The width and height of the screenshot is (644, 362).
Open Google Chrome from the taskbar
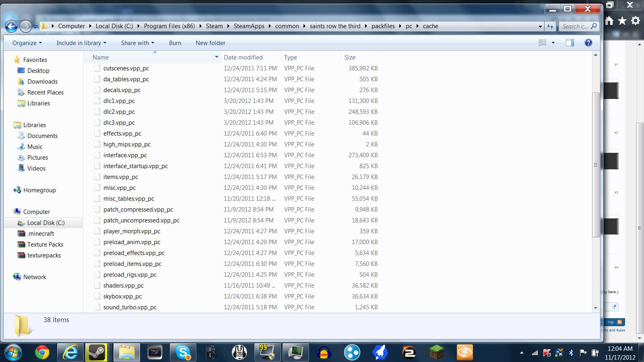pos(42,353)
